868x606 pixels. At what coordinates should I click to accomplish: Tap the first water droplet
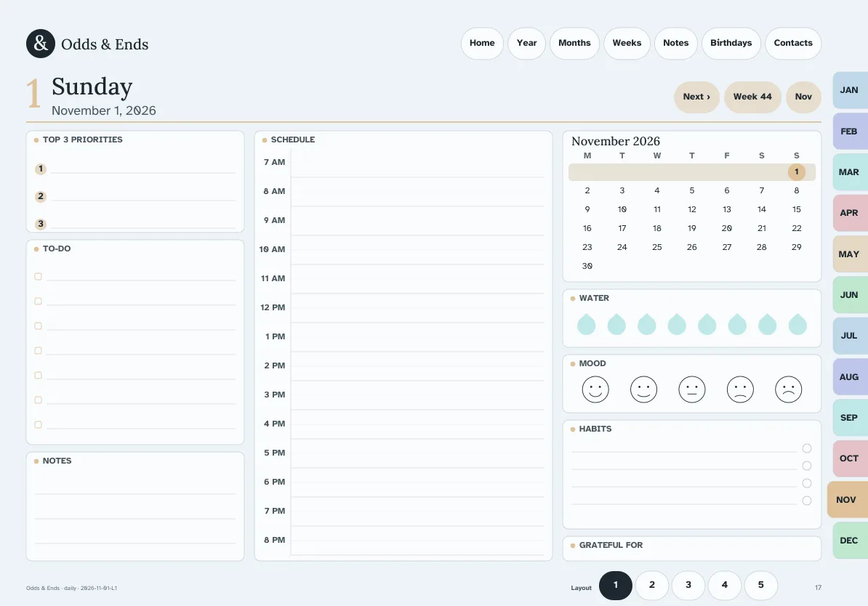click(586, 324)
